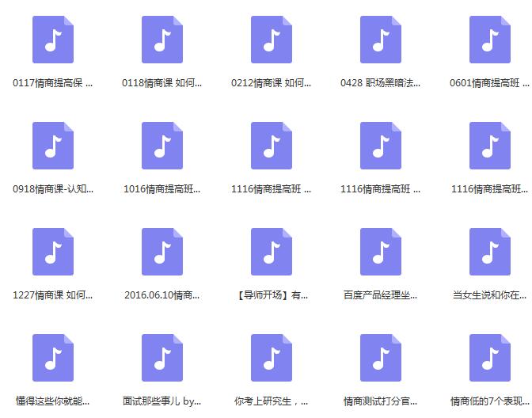Select the file name 0918情商课-认知...
Screen dimensions: 532x418
click(53, 189)
